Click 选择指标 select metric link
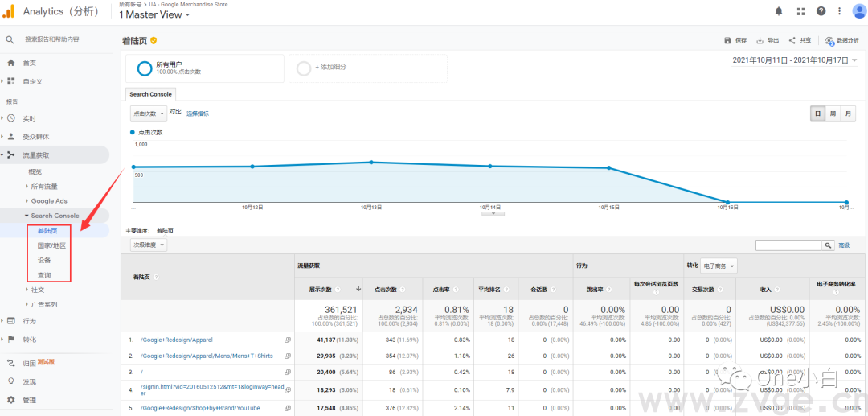 (198, 113)
